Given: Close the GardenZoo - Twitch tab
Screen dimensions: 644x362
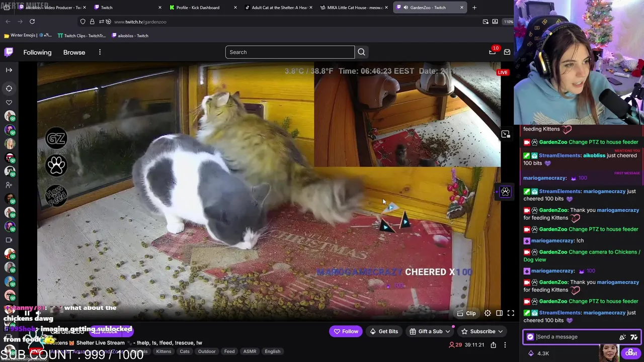Looking at the screenshot, I should 462,8.
